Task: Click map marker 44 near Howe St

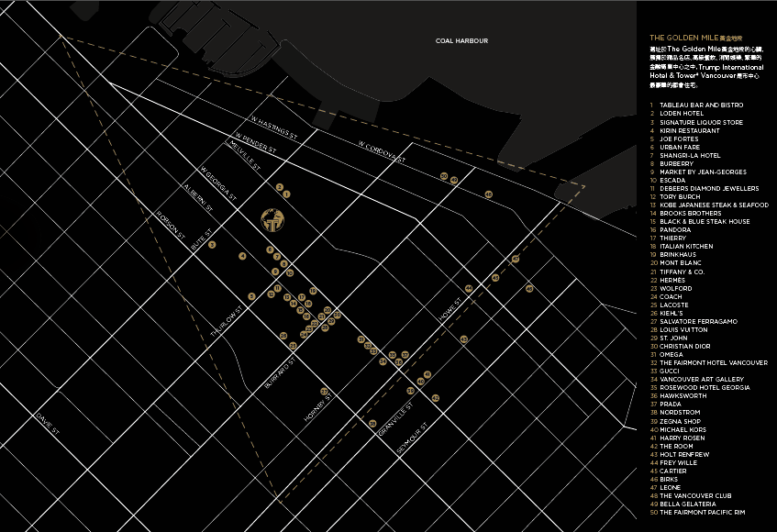Action: [x=469, y=288]
